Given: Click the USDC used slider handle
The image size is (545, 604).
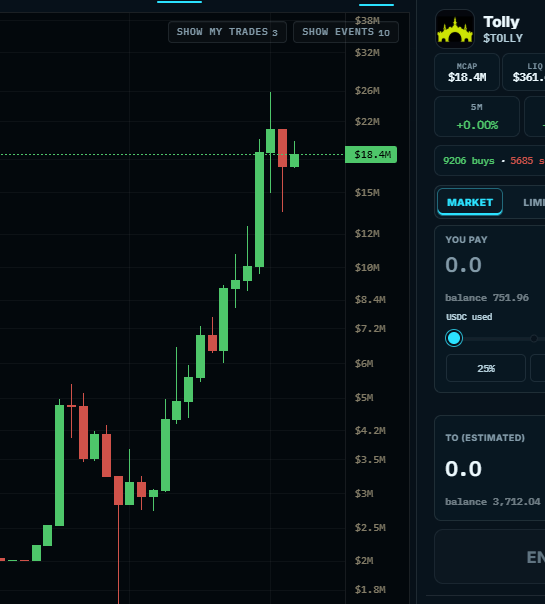Looking at the screenshot, I should coord(454,338).
